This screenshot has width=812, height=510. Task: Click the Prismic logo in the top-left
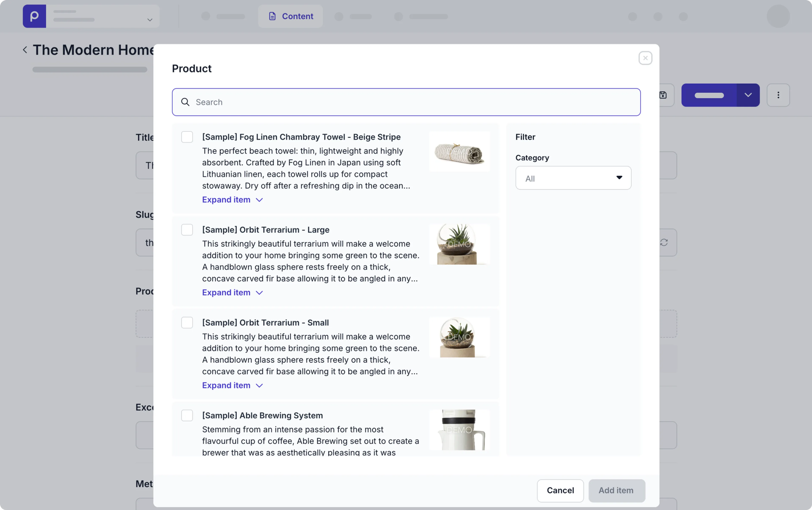click(34, 16)
